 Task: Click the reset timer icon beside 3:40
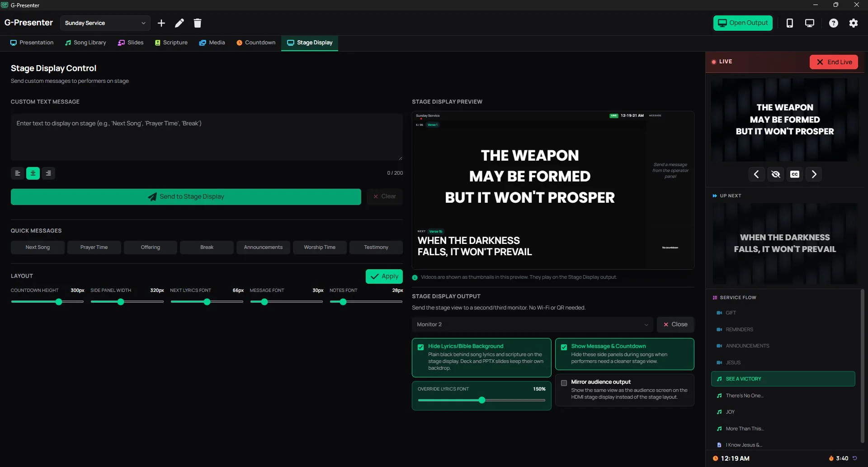pyautogui.click(x=854, y=458)
